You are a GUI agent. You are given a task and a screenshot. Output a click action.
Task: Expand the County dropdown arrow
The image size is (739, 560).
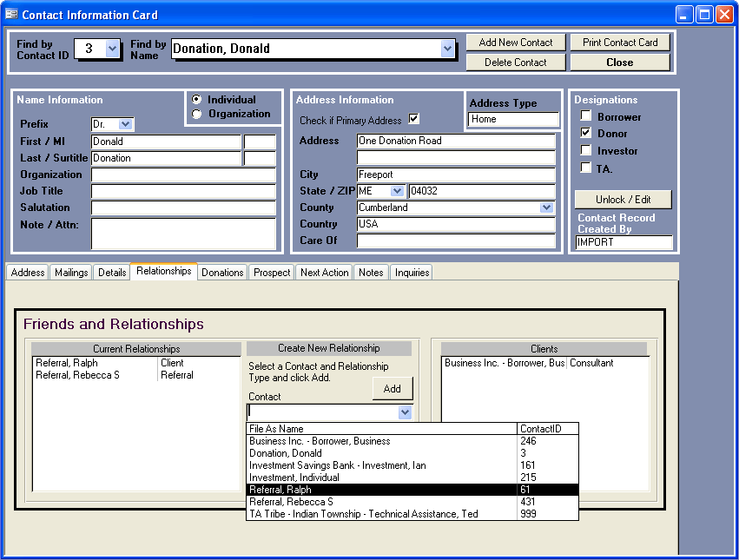tap(546, 208)
